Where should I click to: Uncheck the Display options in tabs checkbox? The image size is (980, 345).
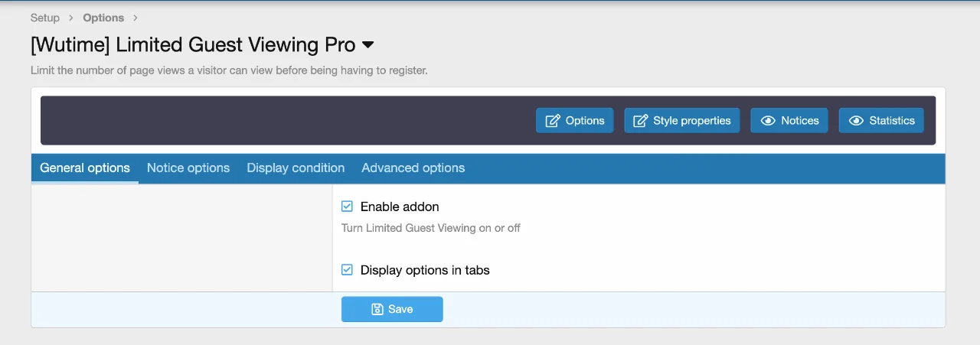[x=347, y=270]
